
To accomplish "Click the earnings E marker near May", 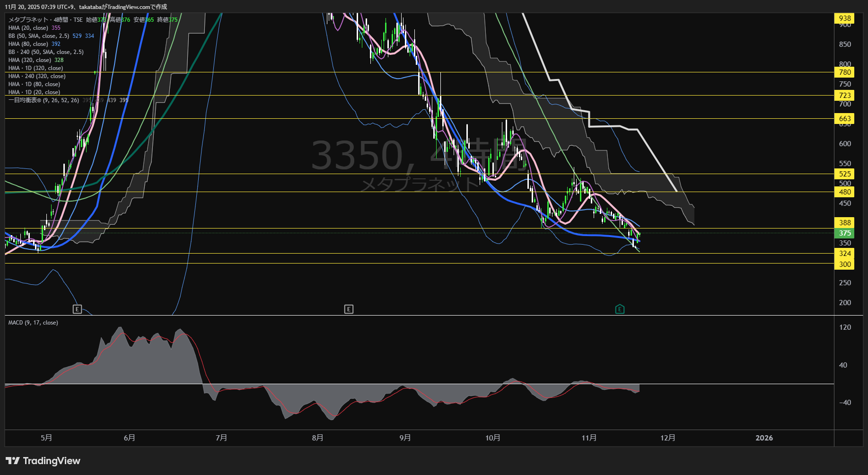I will point(77,309).
